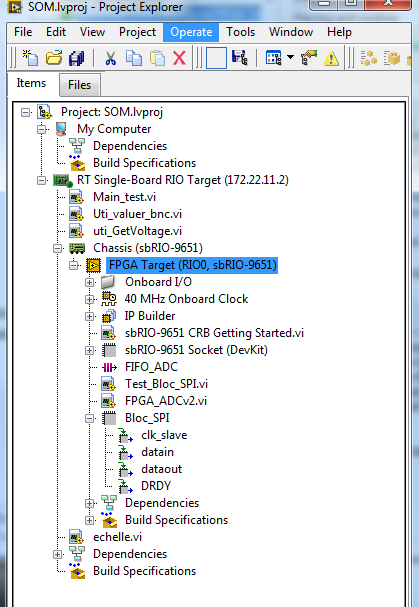Select the clk_slave I/O item

coord(164,435)
